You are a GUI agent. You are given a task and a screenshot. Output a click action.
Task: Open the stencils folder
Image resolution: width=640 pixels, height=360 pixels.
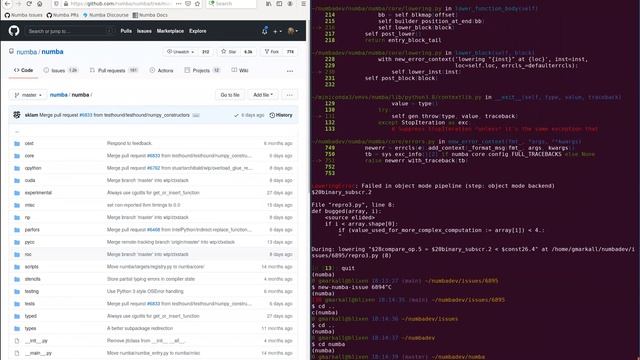point(33,279)
